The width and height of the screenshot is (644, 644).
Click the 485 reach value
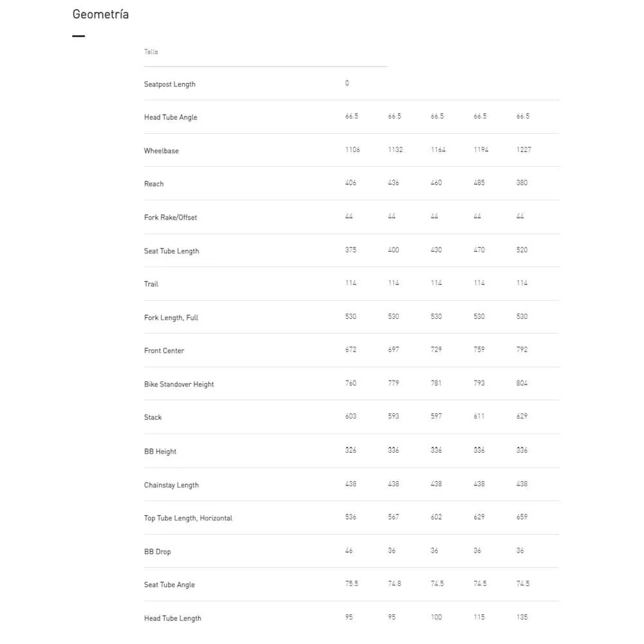pos(479,183)
